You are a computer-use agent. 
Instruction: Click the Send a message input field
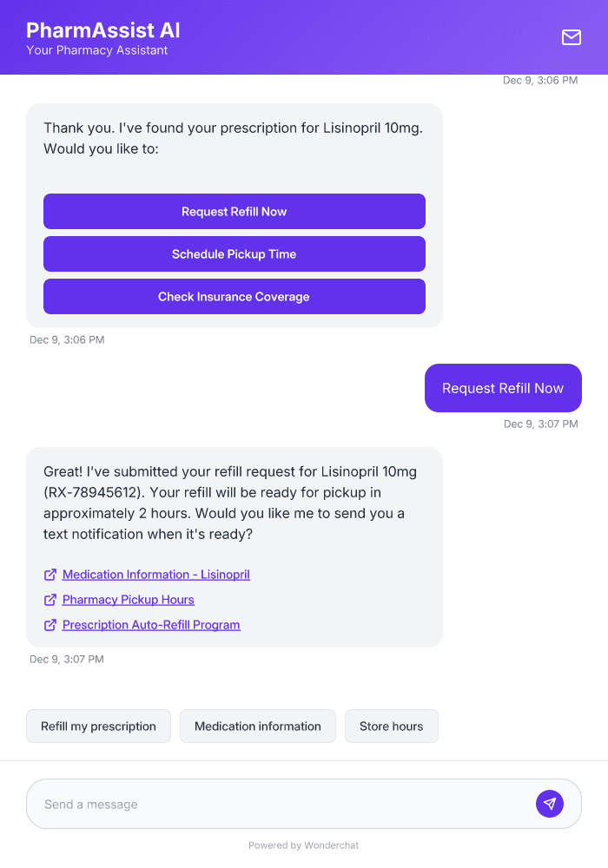pos(261,803)
